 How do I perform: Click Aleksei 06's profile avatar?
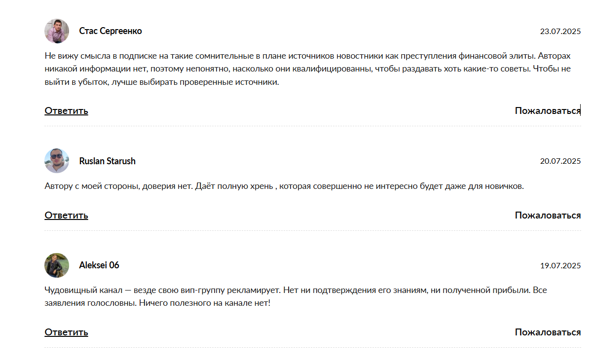tap(57, 265)
